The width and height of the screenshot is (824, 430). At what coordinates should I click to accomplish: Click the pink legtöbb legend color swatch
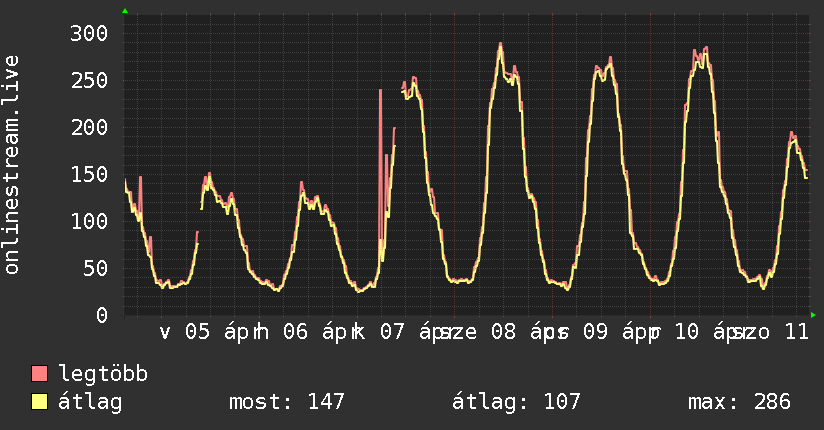[39, 373]
